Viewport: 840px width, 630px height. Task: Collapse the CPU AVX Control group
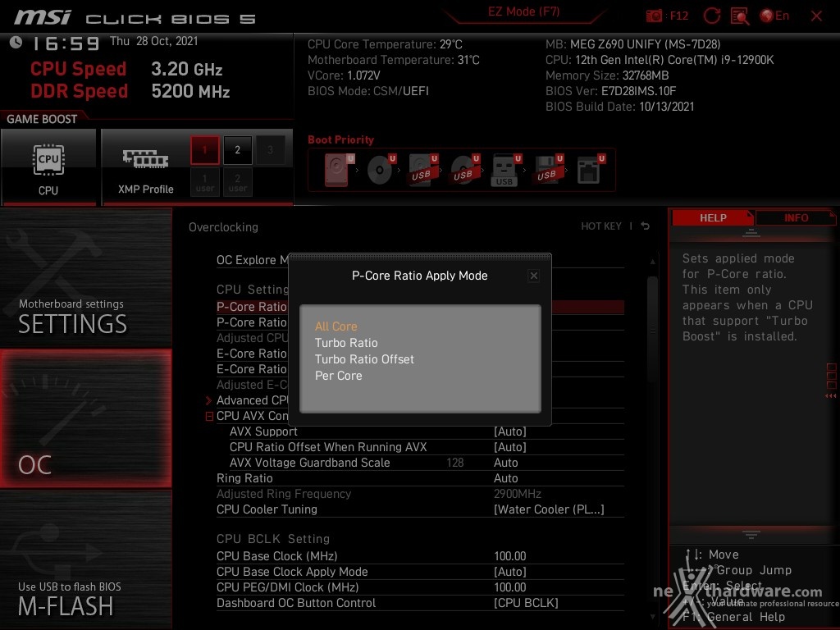click(209, 416)
